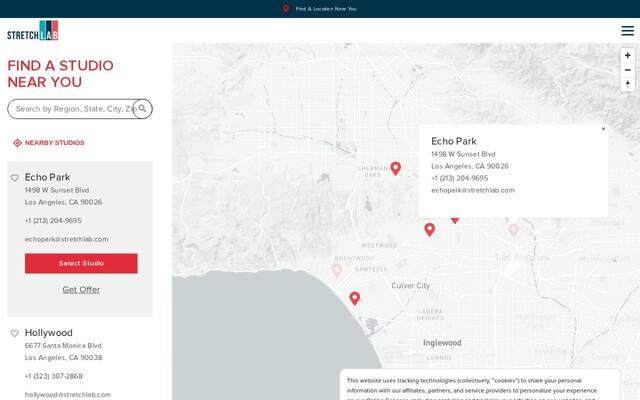Select faded map pin above Los Angeles label

point(513,230)
